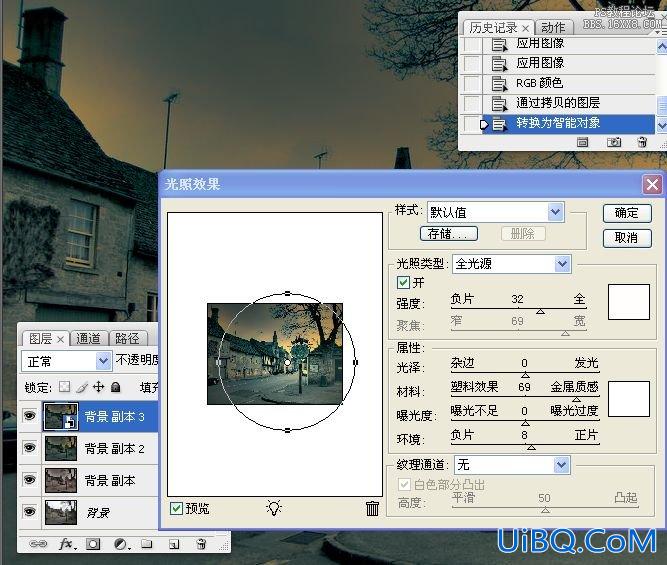This screenshot has width=667, height=565.
Task: Click the lock transparent pixels icon
Action: tap(64, 387)
